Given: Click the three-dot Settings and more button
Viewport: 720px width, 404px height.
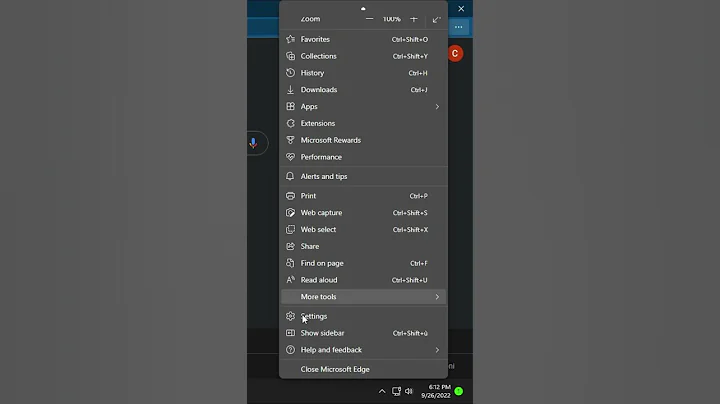Looking at the screenshot, I should coord(458,27).
